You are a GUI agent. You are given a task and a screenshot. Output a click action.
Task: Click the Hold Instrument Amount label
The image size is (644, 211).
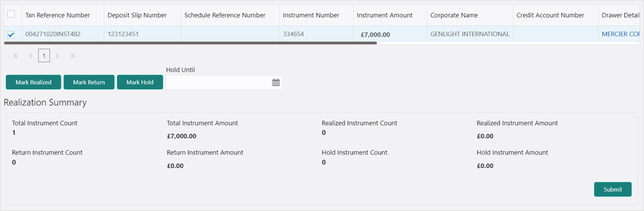[512, 153]
